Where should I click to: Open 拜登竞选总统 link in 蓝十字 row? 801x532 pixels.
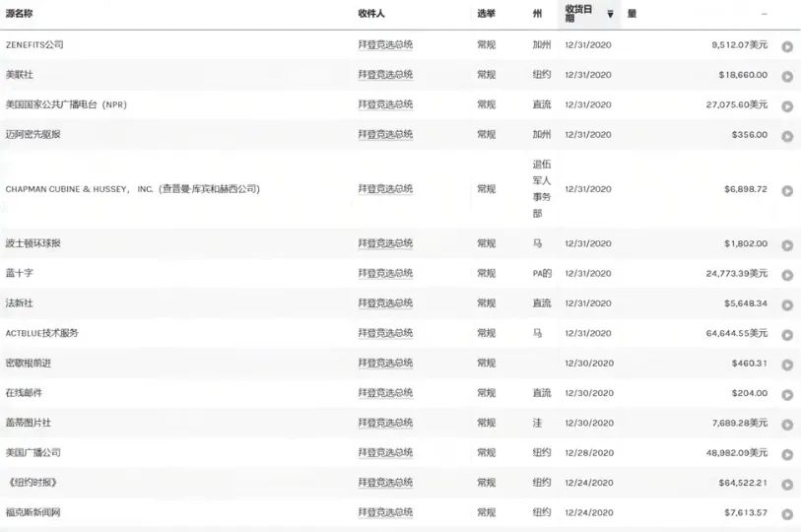click(385, 274)
